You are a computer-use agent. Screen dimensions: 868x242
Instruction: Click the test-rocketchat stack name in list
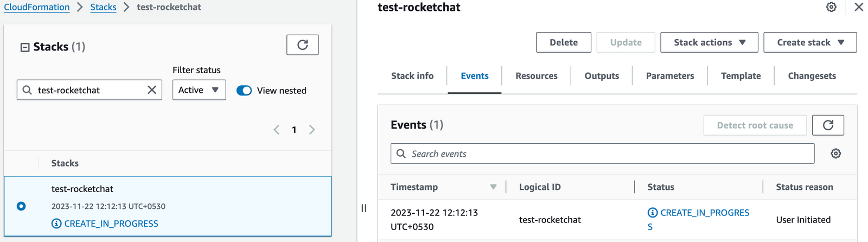coord(82,189)
